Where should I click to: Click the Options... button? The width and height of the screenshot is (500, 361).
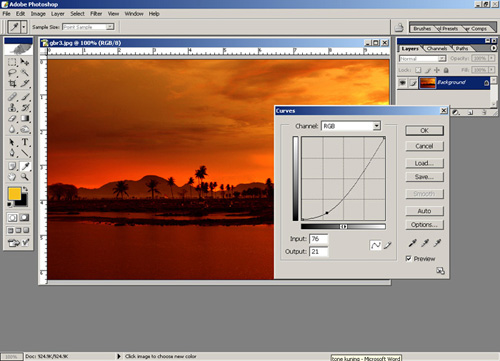coord(424,225)
